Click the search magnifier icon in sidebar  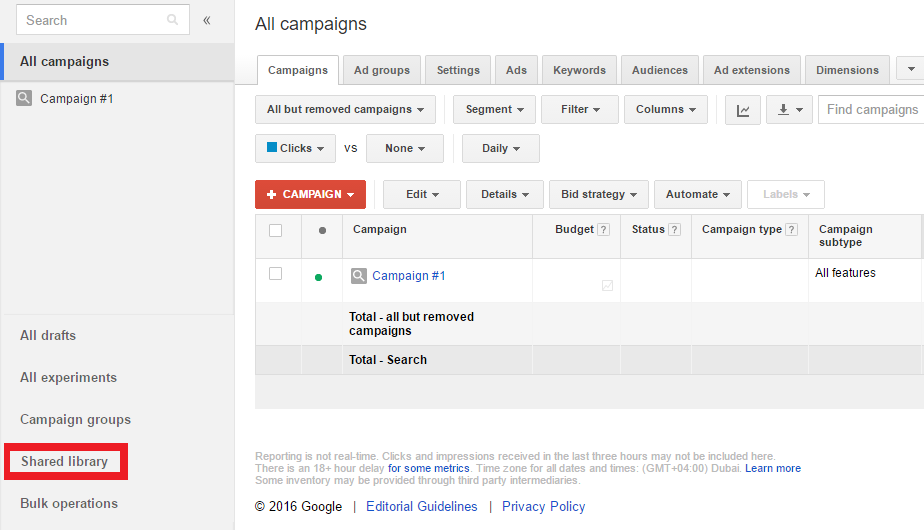point(173,20)
